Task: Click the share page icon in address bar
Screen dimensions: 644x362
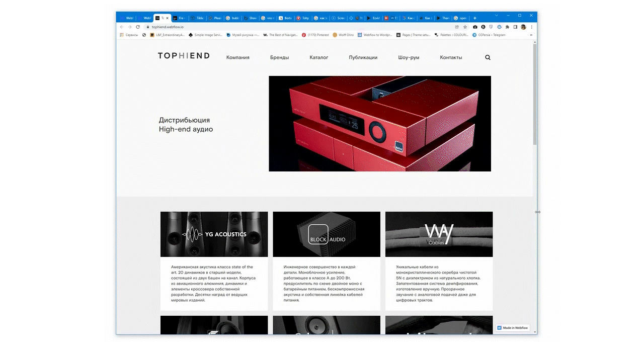Action: pos(457,27)
